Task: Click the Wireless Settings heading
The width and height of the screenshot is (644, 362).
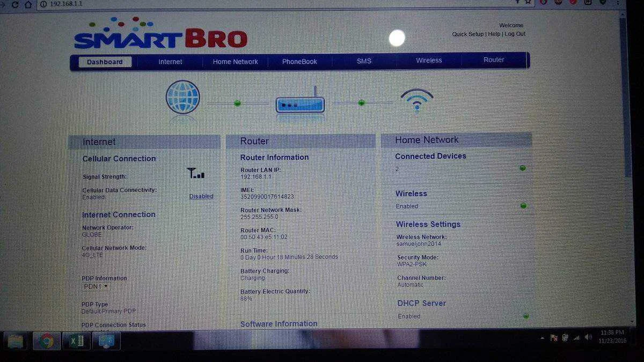Action: [428, 224]
